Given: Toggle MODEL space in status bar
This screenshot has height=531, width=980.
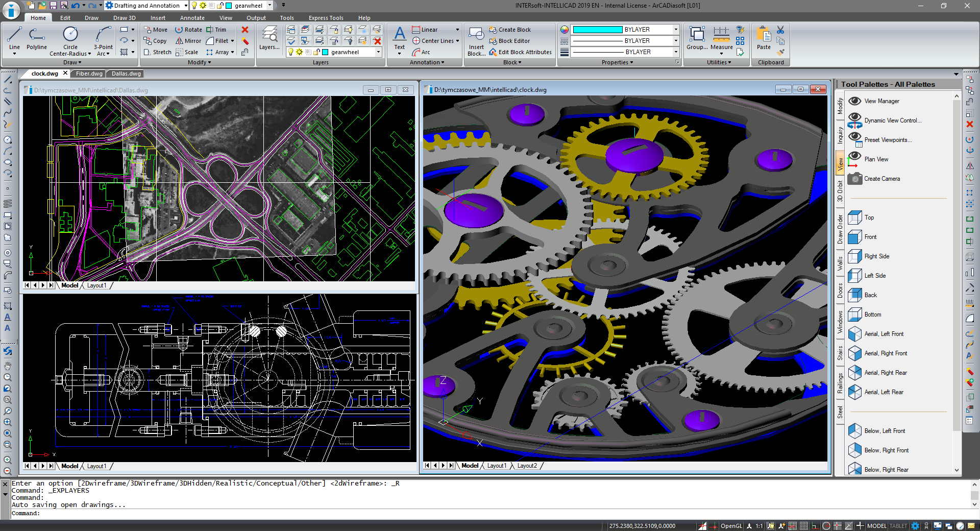Looking at the screenshot, I should coord(876,526).
